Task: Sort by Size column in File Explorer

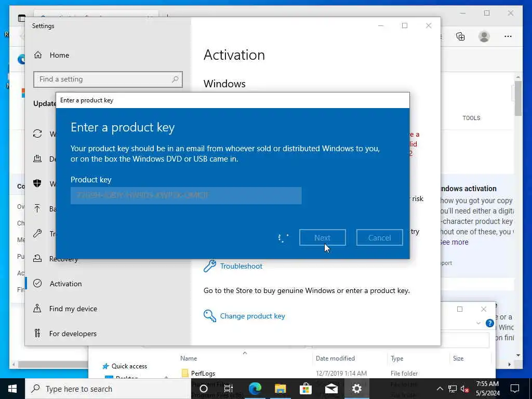Action: tap(458, 358)
